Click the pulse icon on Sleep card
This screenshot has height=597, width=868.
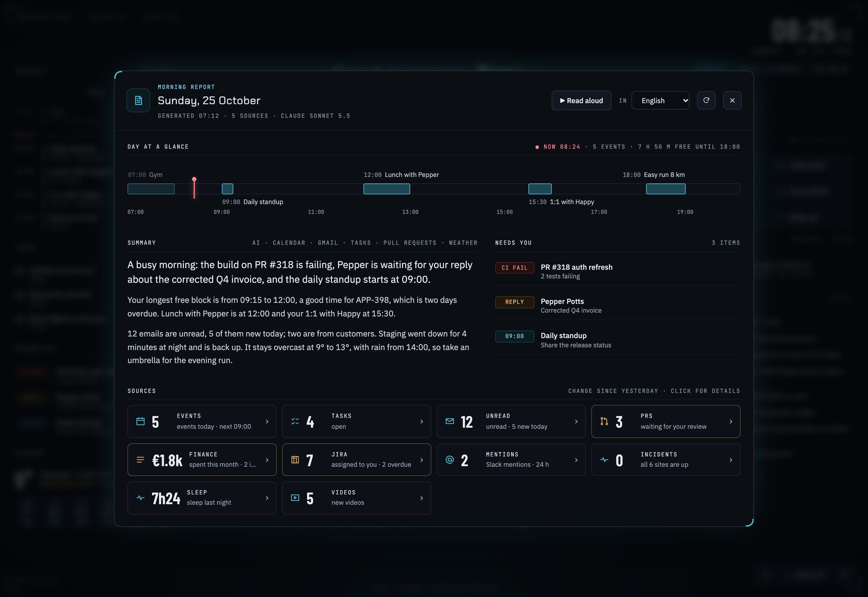click(141, 498)
